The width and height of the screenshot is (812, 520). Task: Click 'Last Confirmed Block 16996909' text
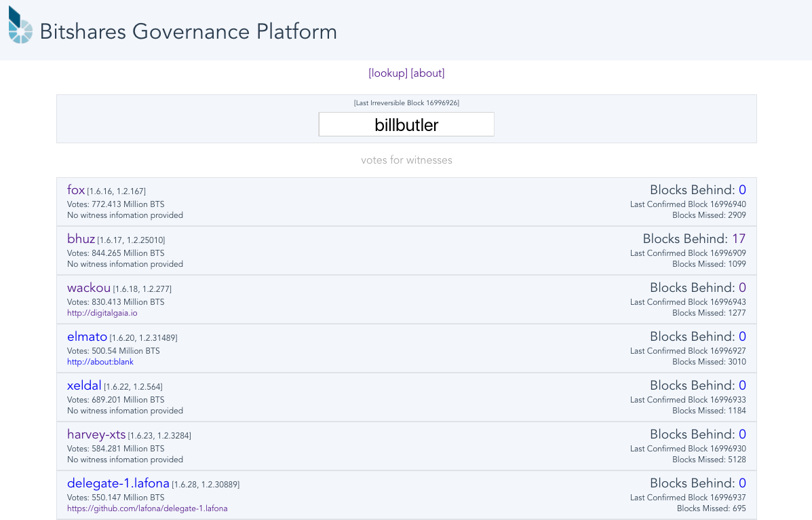pyautogui.click(x=689, y=253)
